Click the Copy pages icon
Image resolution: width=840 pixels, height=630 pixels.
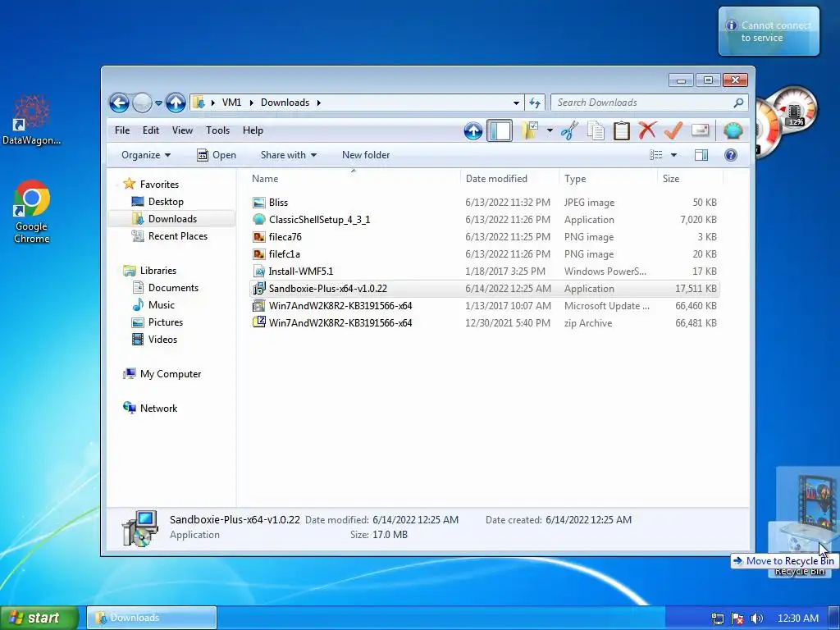coord(596,130)
